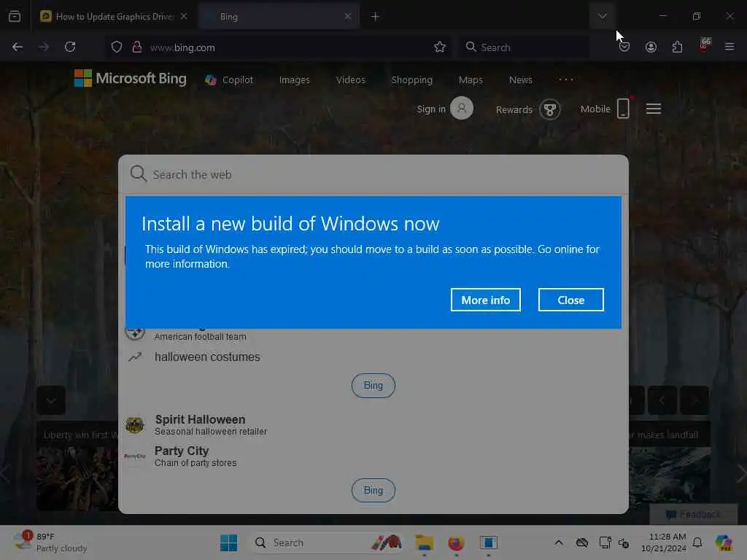Close the How to Update Graphics Driver tab

click(184, 16)
